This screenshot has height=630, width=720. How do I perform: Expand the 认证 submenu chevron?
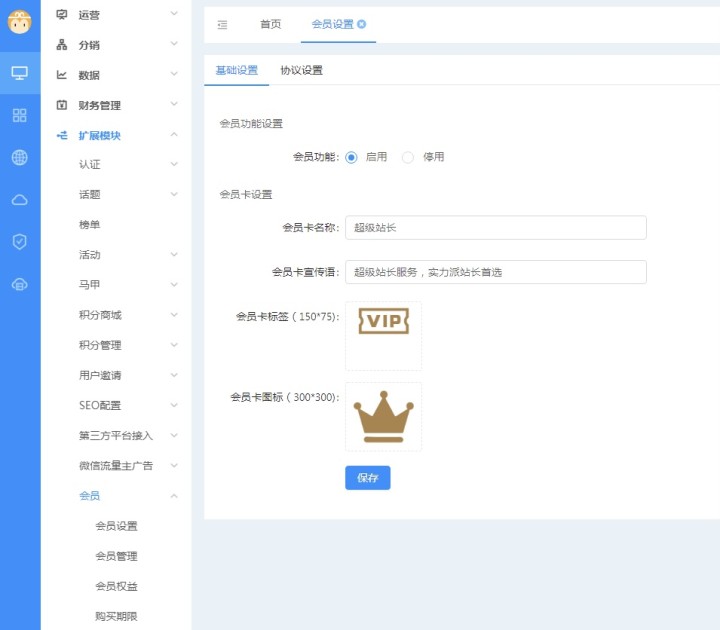174,164
